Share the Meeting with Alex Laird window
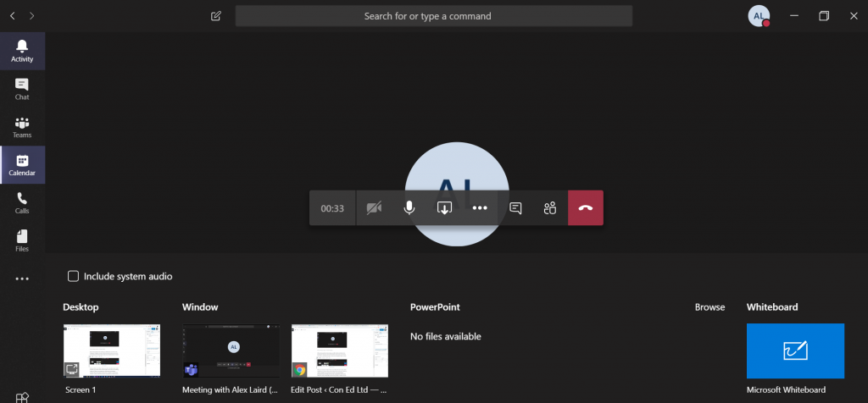 pos(231,351)
